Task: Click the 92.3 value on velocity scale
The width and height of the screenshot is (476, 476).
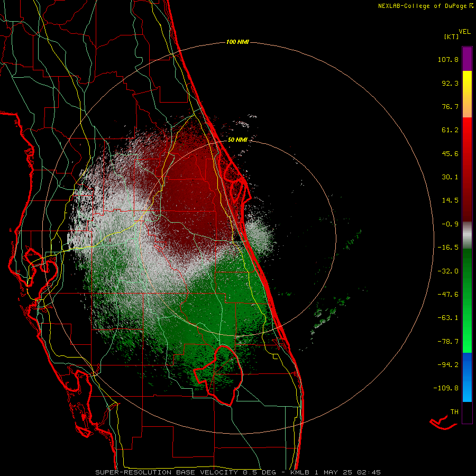Action: (450, 83)
